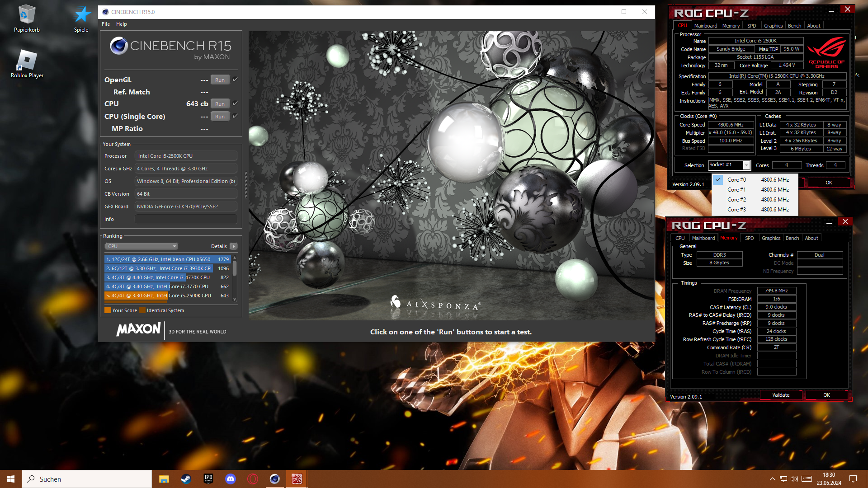868x488 pixels.
Task: Switch to SPD tab in upper CPU-Z
Action: click(x=752, y=26)
